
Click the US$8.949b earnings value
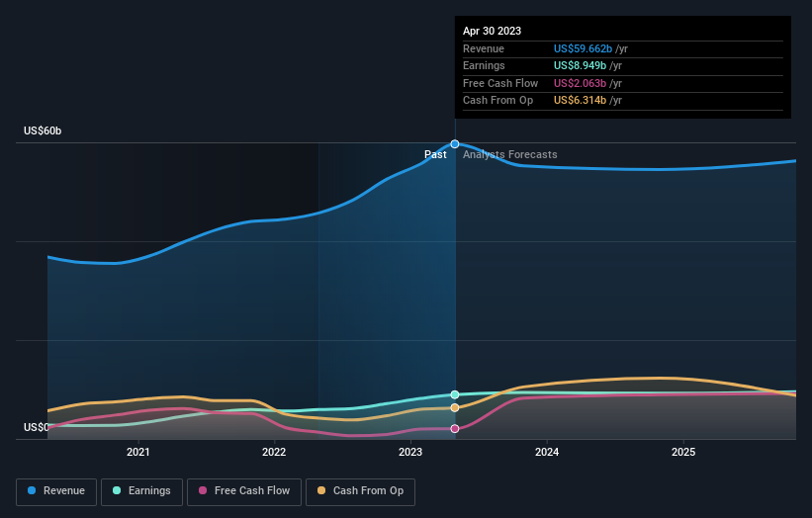[580, 65]
